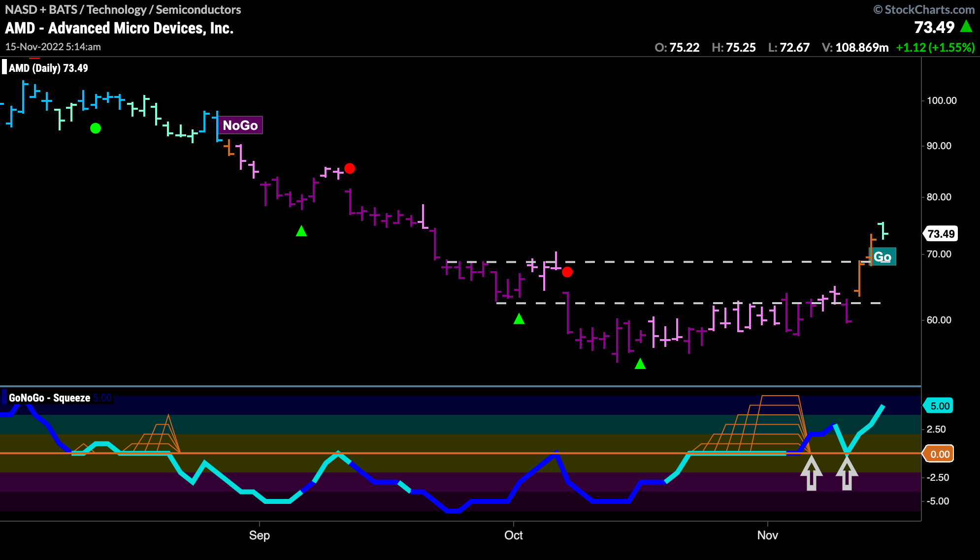Click the 80.00 price axis label
The width and height of the screenshot is (980, 560).
click(x=939, y=197)
